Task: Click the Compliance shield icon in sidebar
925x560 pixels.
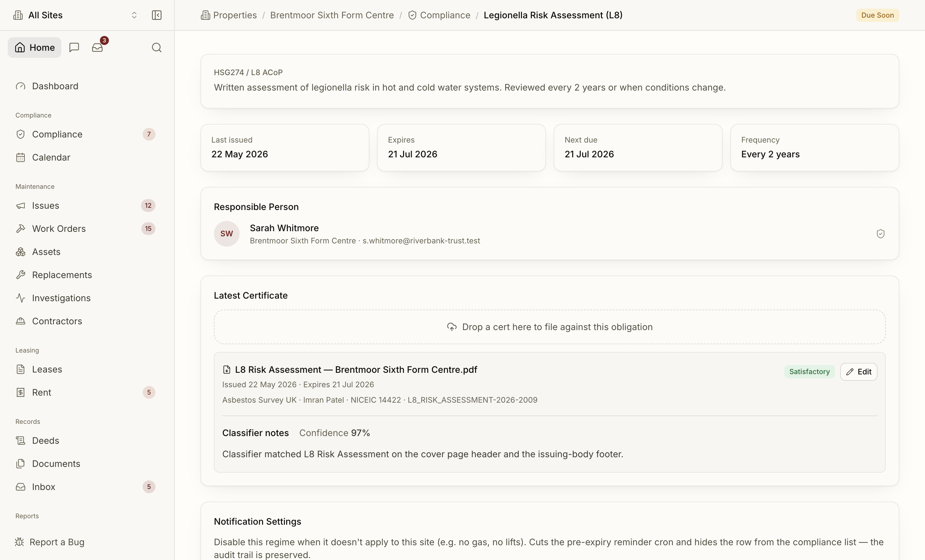Action: tap(21, 134)
